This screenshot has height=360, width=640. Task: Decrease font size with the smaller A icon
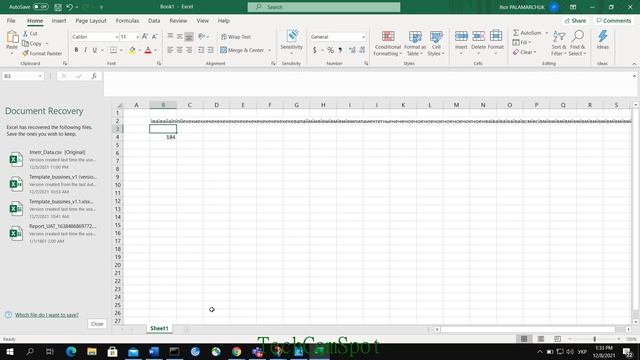[x=154, y=37]
